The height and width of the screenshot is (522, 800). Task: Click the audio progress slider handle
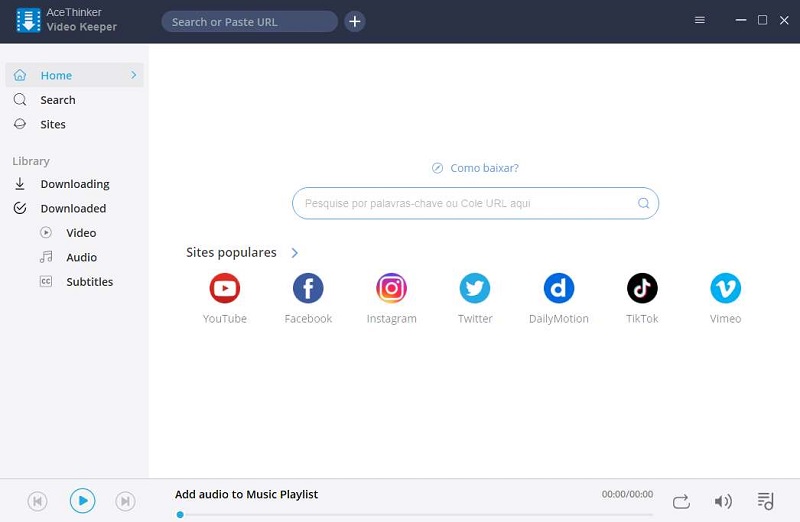[x=180, y=514]
